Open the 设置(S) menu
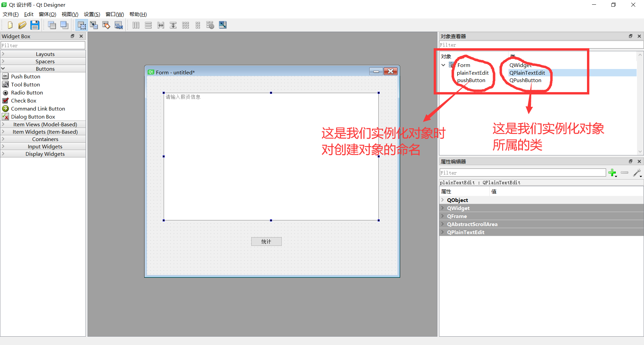The image size is (644, 345). click(92, 14)
